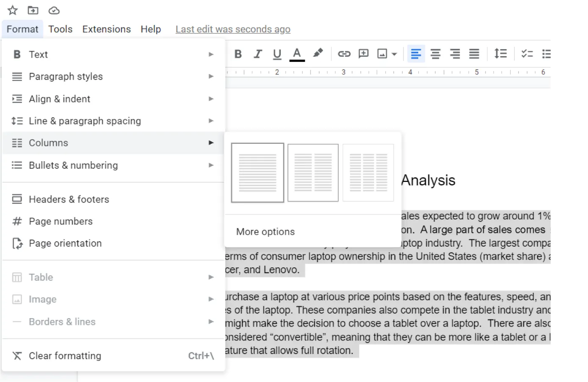Viewport: 588px width, 382px height.
Task: Open the checklist tool
Action: [x=527, y=54]
